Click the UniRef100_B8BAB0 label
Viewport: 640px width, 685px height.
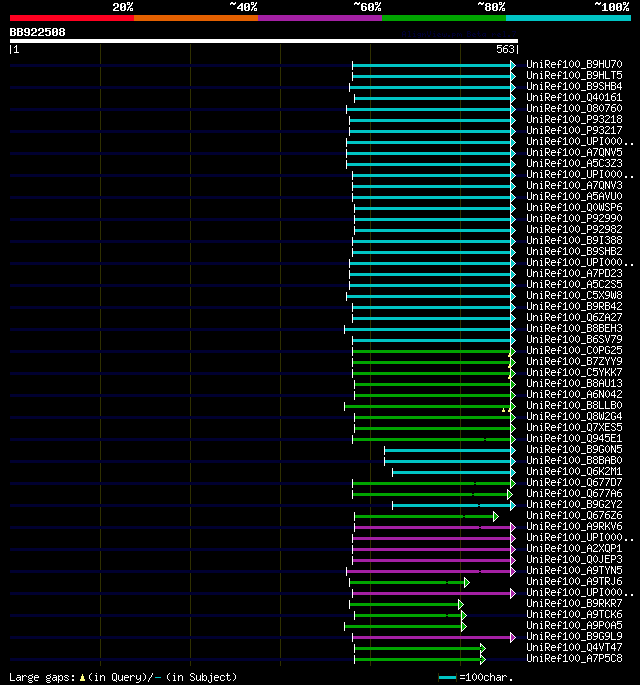click(574, 460)
